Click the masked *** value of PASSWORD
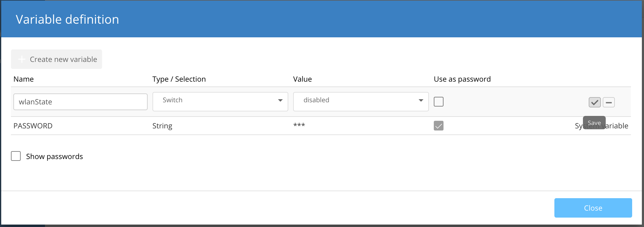The width and height of the screenshot is (644, 227). [x=299, y=125]
